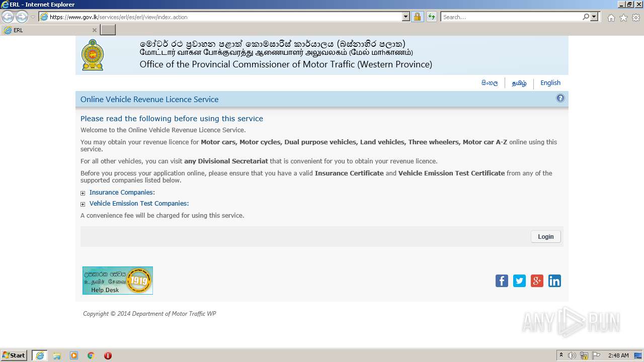
Task: Close the ERL tab
Action: (94, 30)
